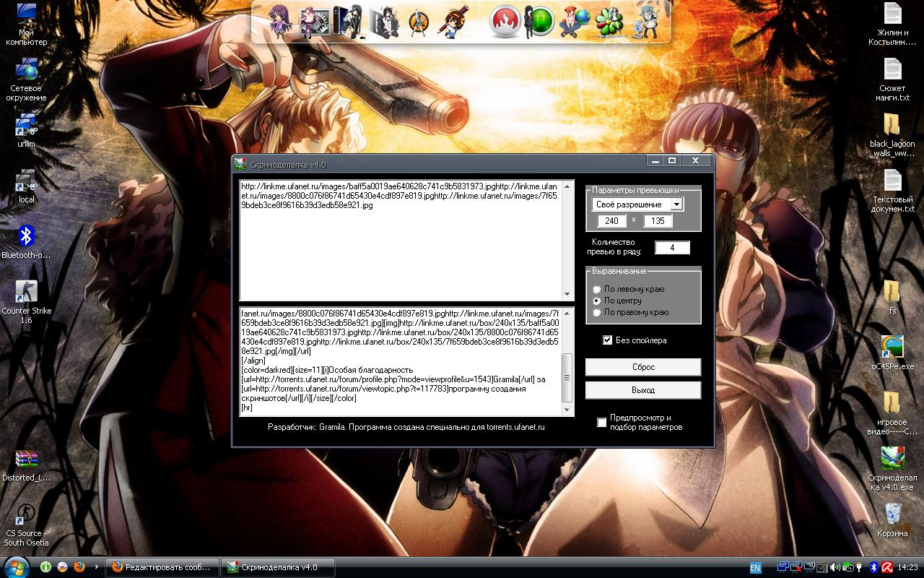The image size is (924, 578).
Task: Launch the globe browser dock icon
Action: pos(574,22)
